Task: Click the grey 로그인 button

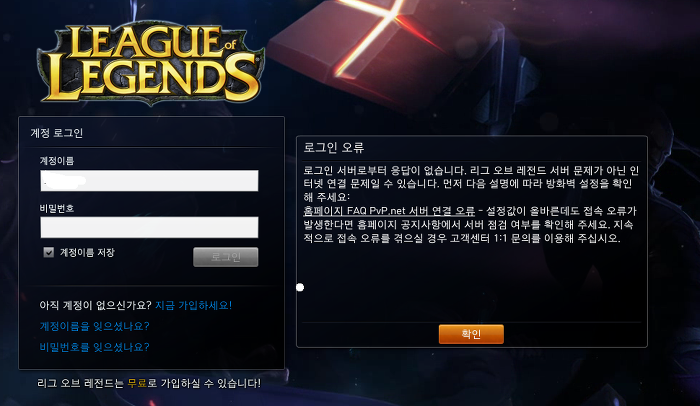Action: pos(225,257)
